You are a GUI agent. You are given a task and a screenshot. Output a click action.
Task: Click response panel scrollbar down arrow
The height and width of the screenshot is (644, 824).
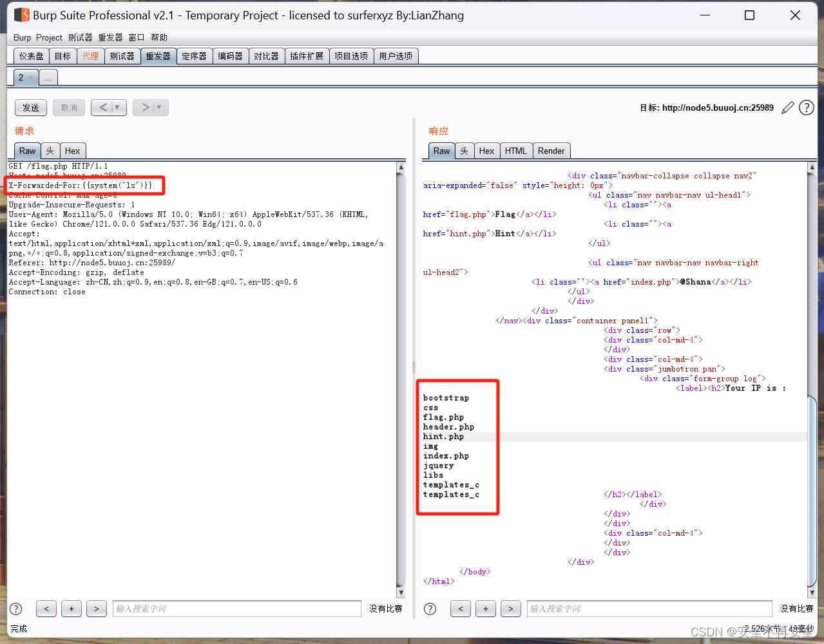click(x=812, y=592)
